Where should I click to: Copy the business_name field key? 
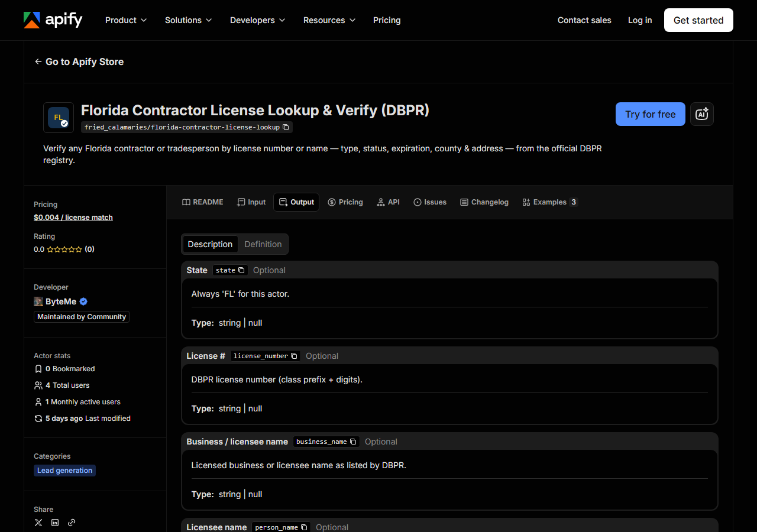353,442
